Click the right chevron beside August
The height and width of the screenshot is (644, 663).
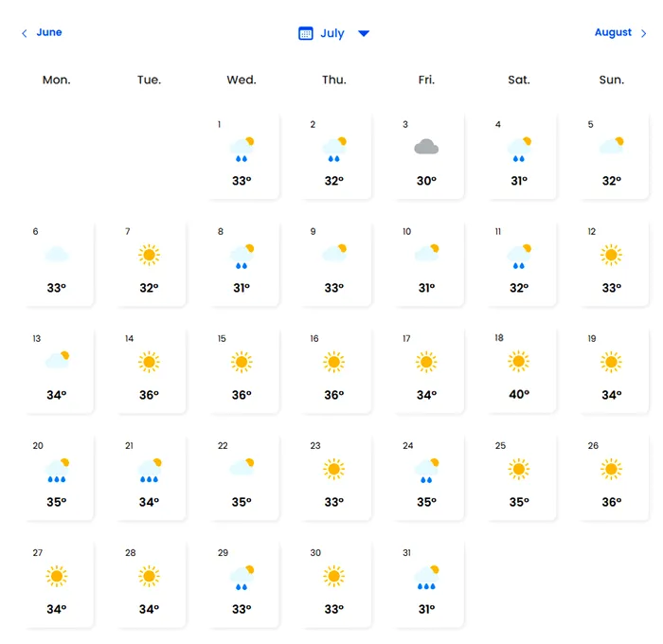(x=644, y=33)
